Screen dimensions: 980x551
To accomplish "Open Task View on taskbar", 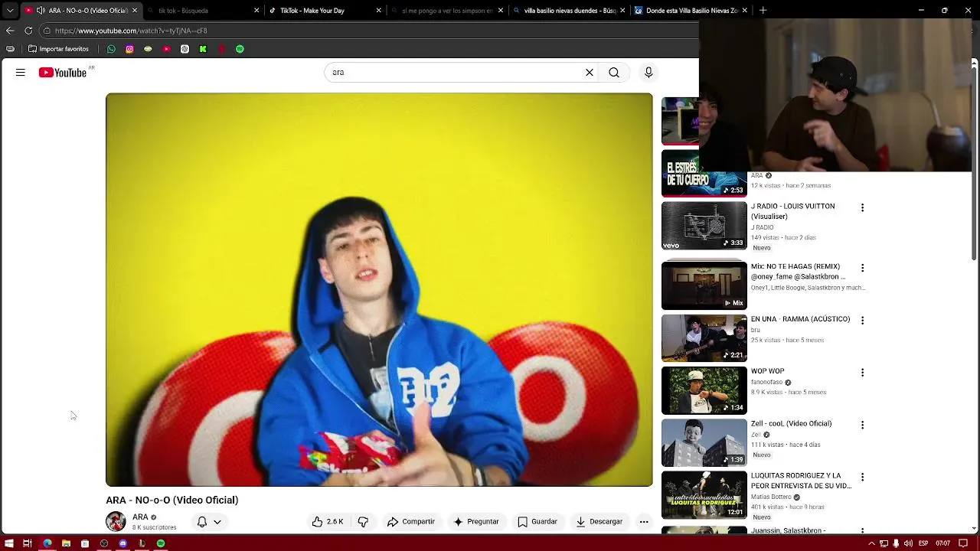I will pos(28,543).
